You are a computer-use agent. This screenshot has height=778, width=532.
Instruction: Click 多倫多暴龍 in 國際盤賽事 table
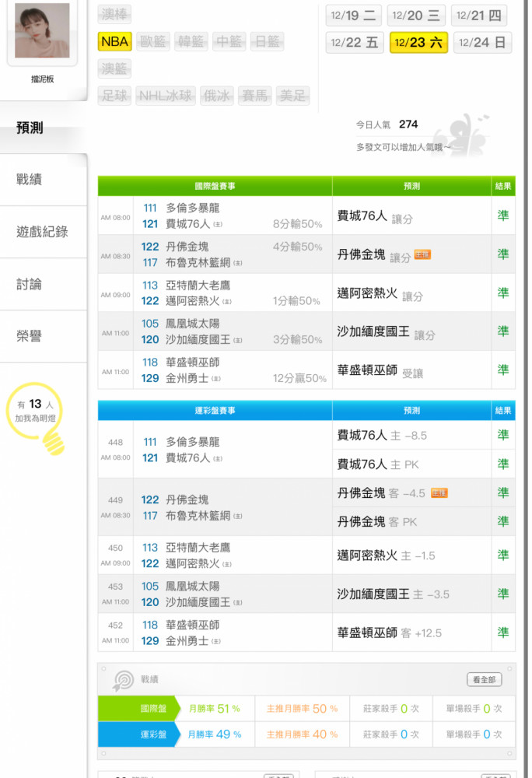[x=192, y=208]
